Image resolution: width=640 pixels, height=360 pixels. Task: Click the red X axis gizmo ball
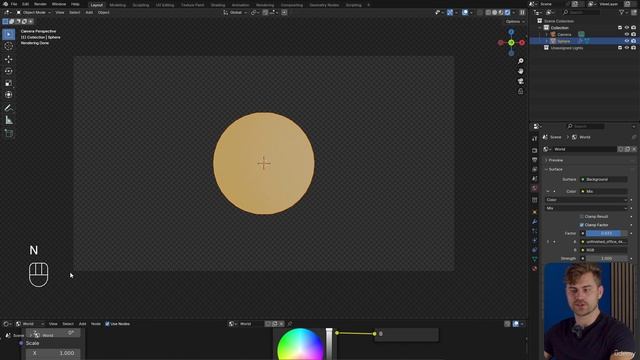coord(522,42)
